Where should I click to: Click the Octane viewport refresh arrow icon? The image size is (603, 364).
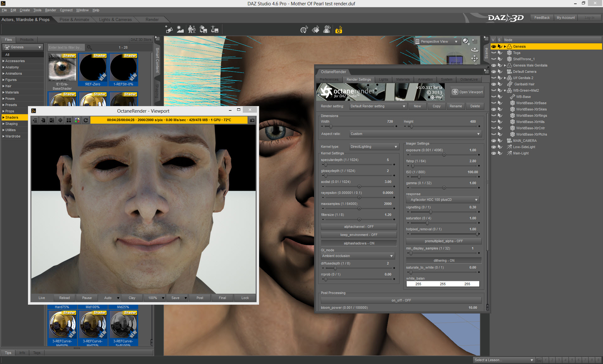click(x=85, y=120)
